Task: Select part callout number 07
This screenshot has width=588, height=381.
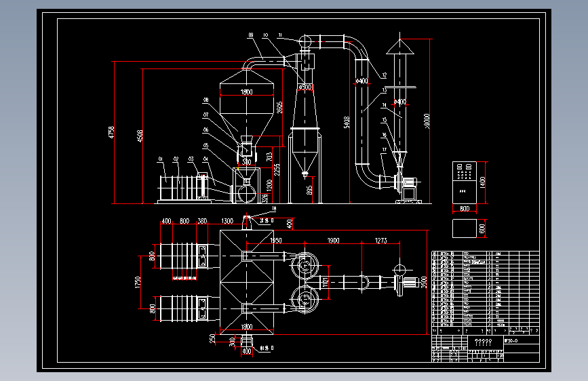Action: (x=205, y=115)
